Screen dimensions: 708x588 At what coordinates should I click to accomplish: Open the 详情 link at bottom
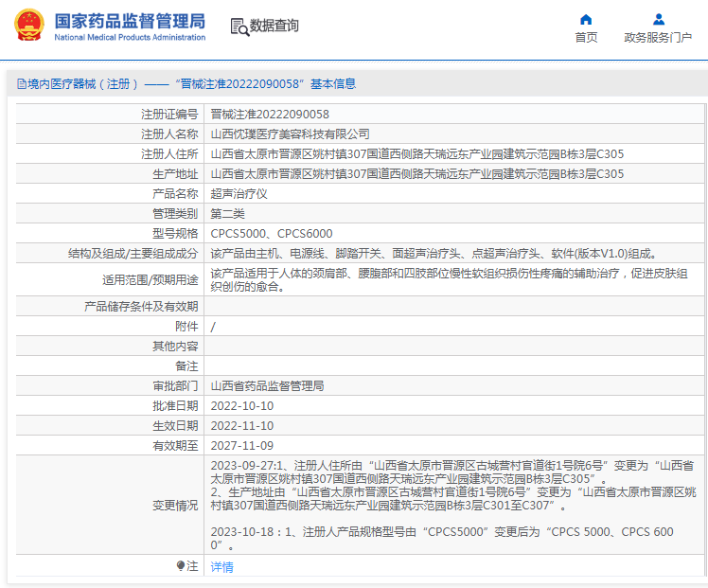[221, 567]
